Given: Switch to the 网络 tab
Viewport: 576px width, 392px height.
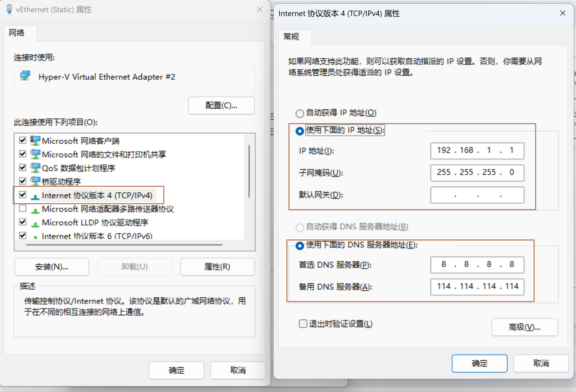Looking at the screenshot, I should tap(17, 33).
